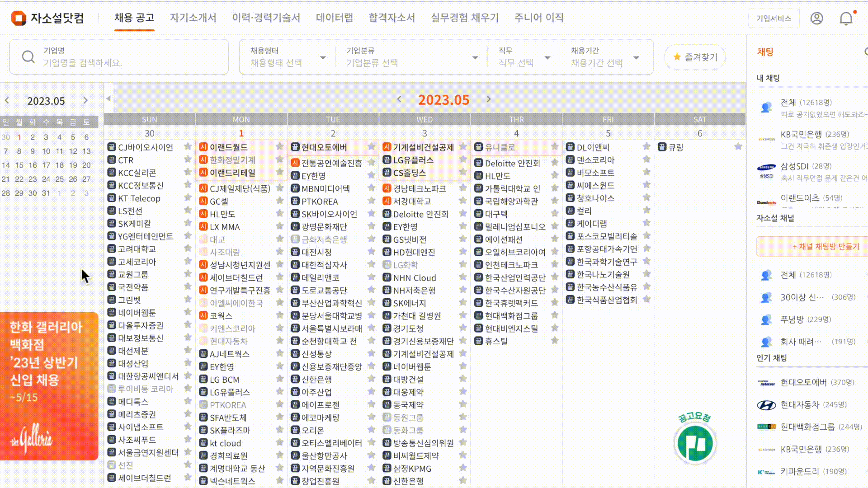
Task: Click the 현대백화점그룹 chat logo icon
Action: click(766, 427)
